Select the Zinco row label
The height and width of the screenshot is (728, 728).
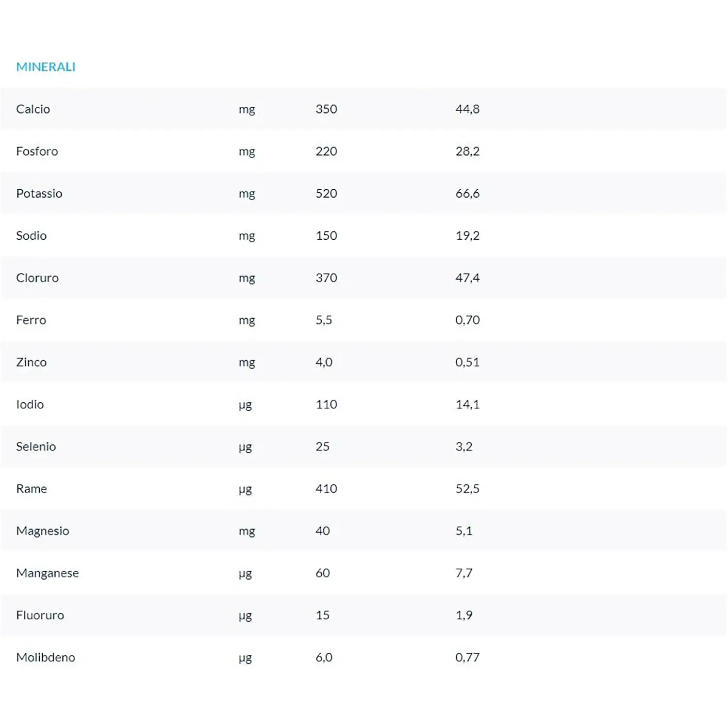coord(31,363)
